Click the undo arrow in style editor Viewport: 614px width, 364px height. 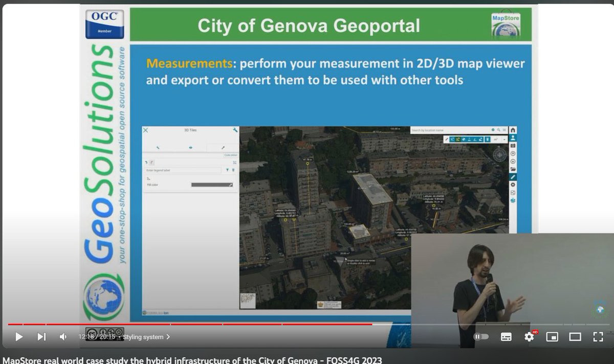point(146,162)
